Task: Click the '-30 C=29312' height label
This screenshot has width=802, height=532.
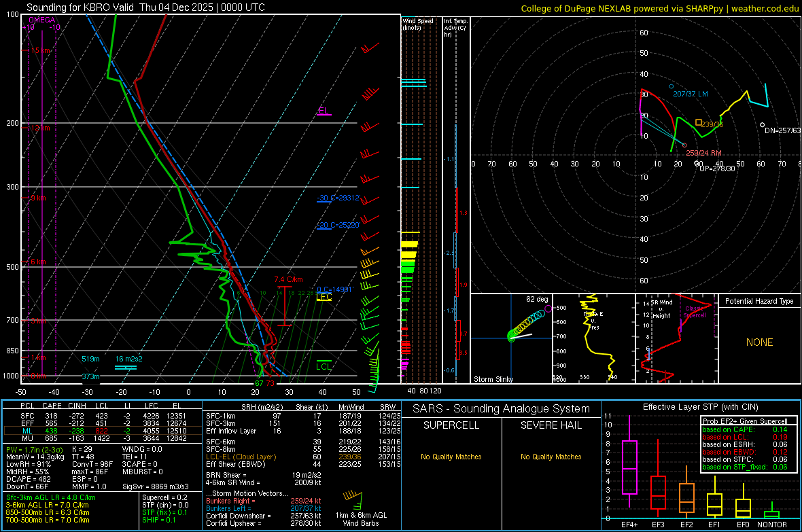Action: pos(338,198)
